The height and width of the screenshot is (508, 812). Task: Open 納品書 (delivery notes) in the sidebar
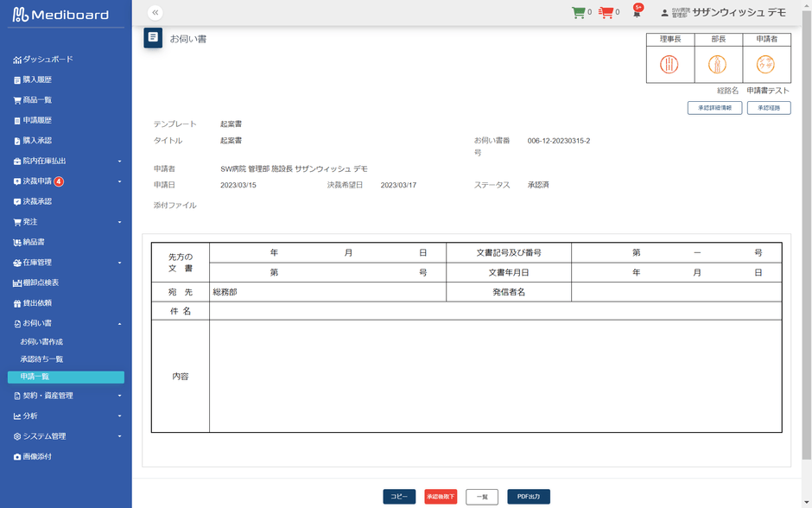point(39,243)
